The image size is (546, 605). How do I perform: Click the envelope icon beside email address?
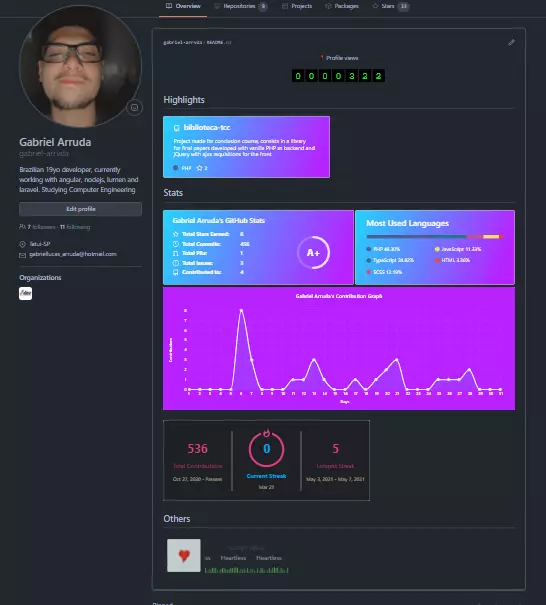click(x=22, y=255)
